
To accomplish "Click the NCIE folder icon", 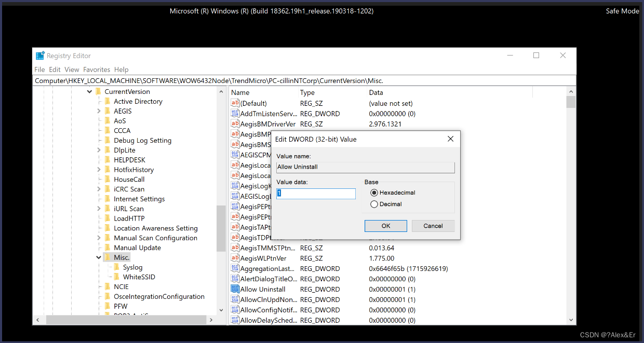I will (108, 286).
